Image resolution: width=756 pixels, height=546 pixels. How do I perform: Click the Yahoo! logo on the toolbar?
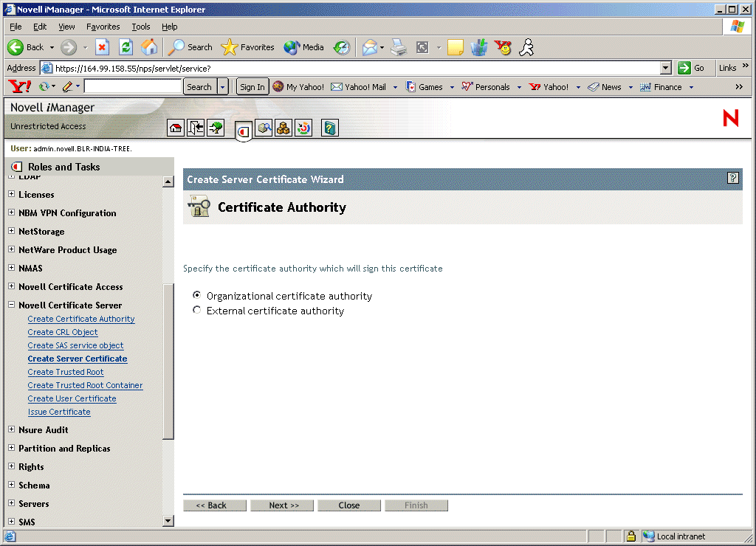pos(20,87)
